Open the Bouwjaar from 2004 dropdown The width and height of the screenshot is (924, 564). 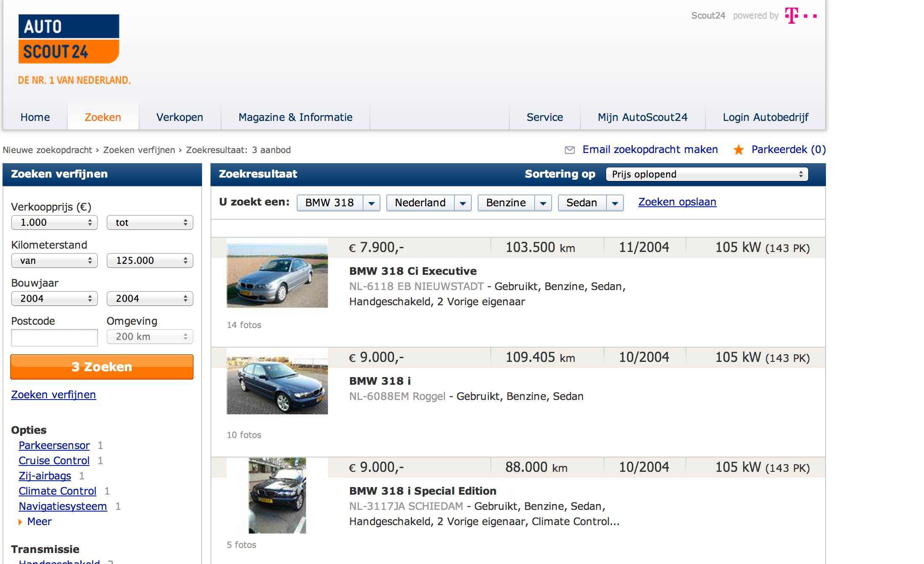point(54,298)
